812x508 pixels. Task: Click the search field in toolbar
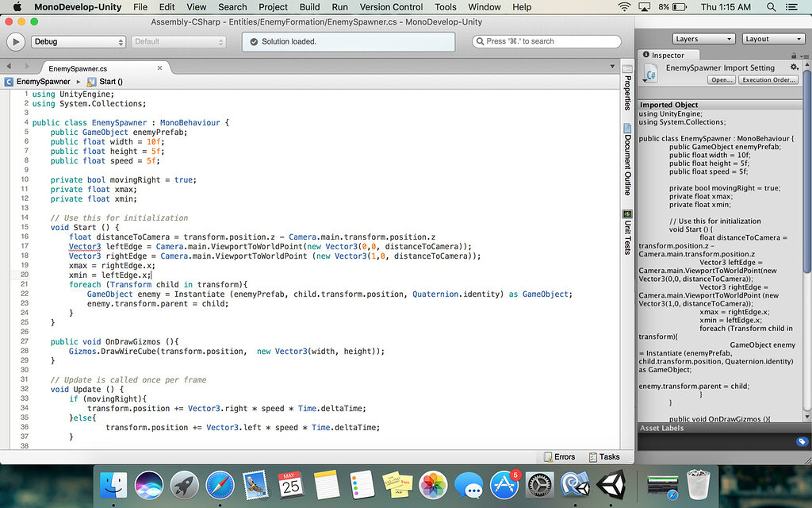click(x=546, y=41)
